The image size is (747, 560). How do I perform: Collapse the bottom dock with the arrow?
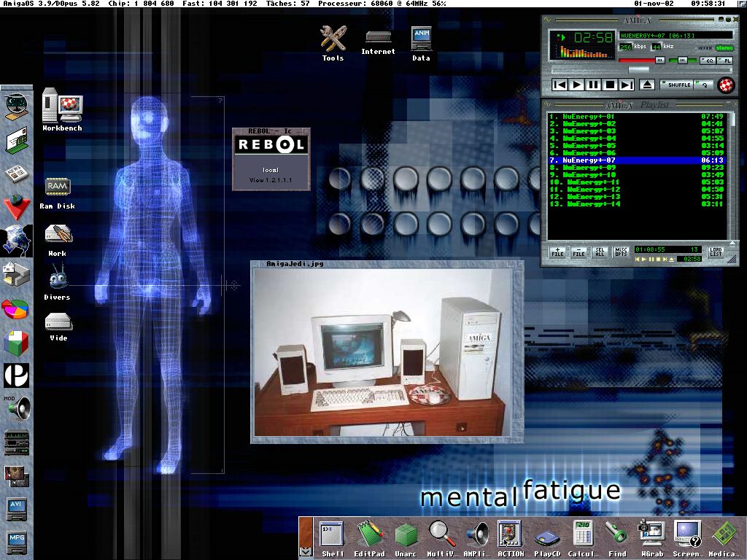(x=306, y=551)
